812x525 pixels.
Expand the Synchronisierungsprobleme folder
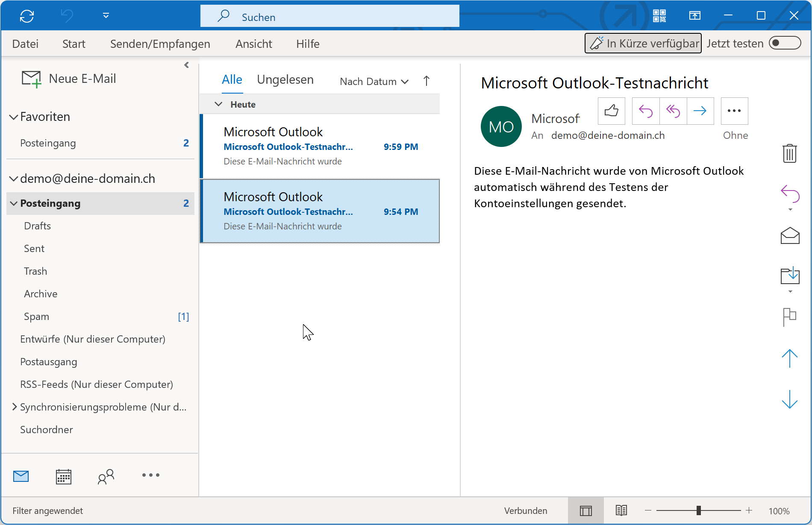pyautogui.click(x=14, y=407)
